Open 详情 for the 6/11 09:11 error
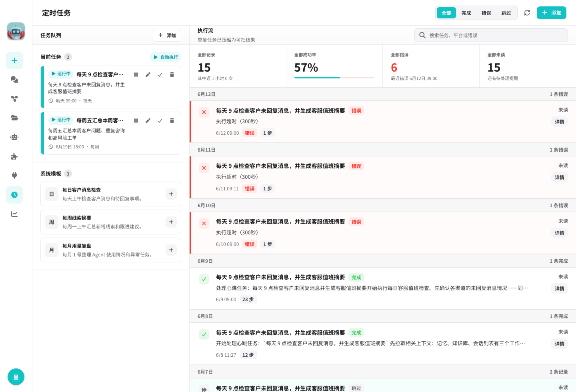The height and width of the screenshot is (392, 576). pyautogui.click(x=560, y=178)
